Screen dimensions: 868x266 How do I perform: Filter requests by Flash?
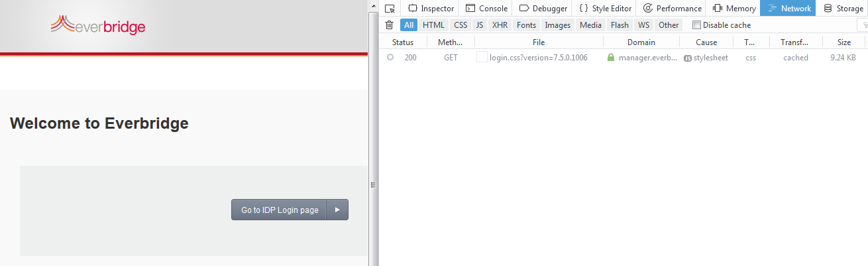620,25
